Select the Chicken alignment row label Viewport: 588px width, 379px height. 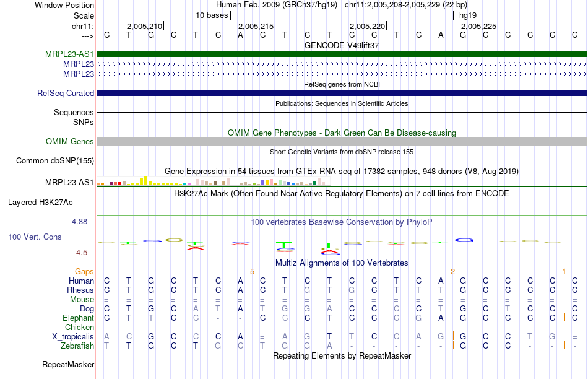(79, 327)
